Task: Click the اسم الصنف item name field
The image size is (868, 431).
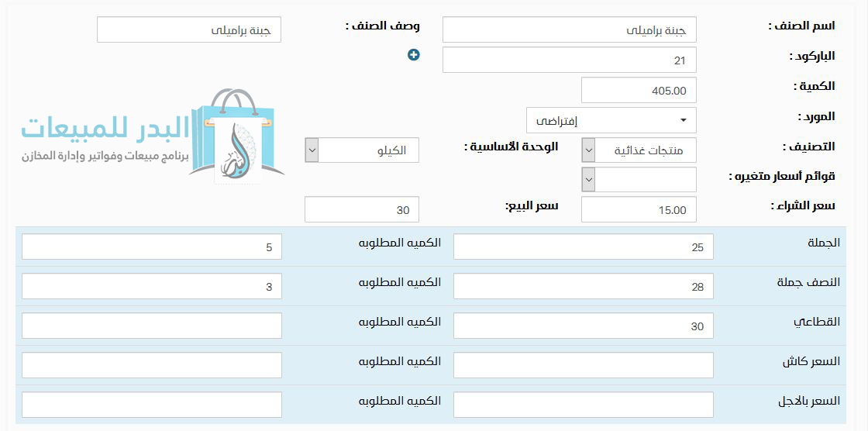Action: [x=570, y=29]
